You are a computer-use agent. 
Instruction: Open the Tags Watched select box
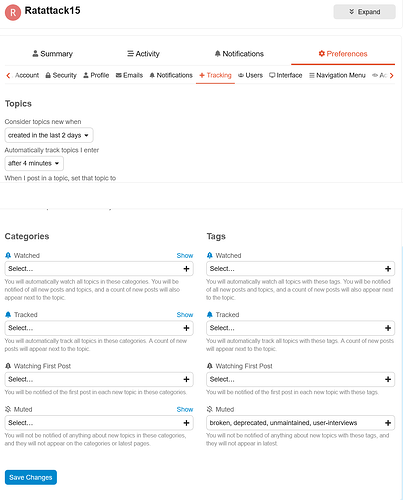300,269
